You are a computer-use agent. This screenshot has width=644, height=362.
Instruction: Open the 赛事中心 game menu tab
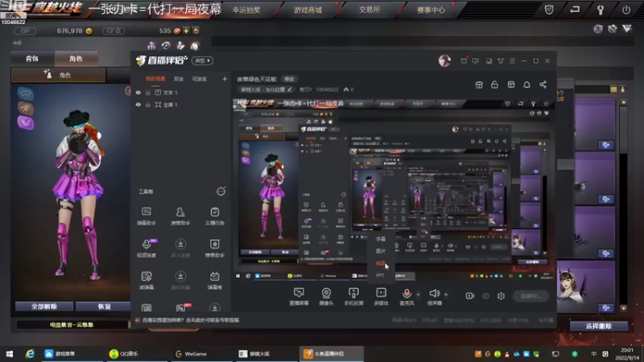click(431, 10)
